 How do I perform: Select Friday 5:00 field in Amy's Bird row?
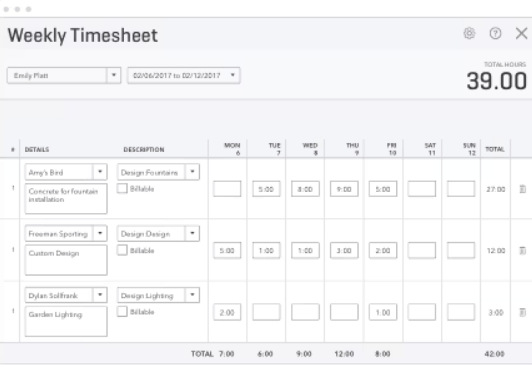pos(383,189)
